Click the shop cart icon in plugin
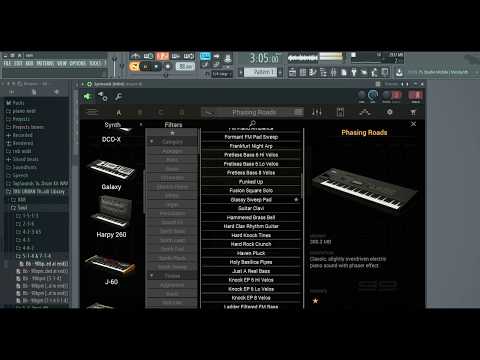Viewport: 480px width, 360px height. click(x=413, y=112)
